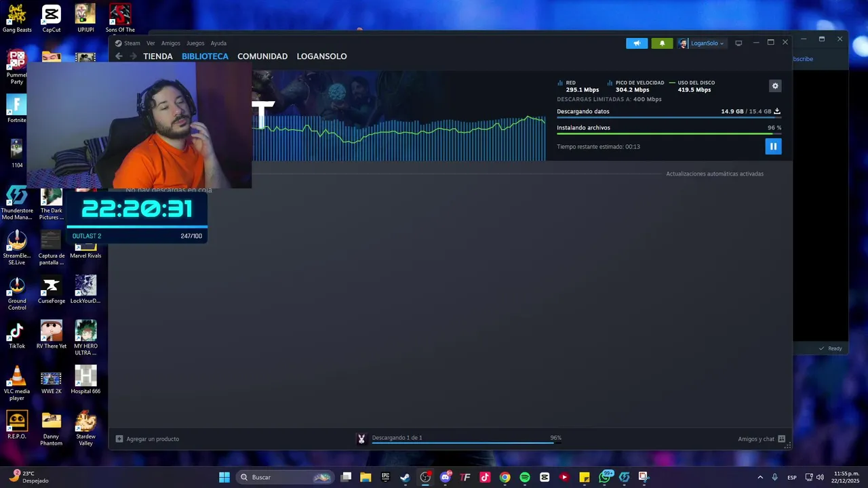868x488 pixels.
Task: Open WhatsApp from the taskbar
Action: tap(605, 477)
